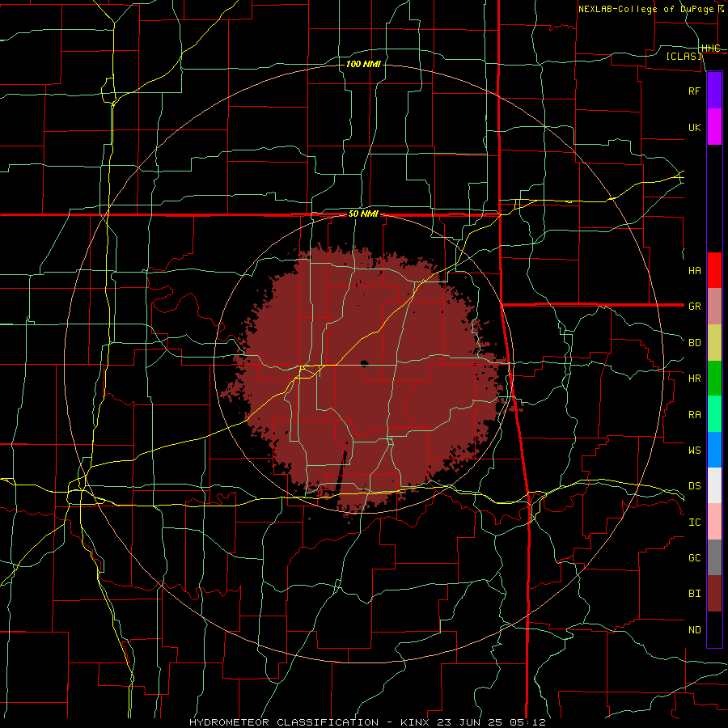
Task: Click the RF purple legend swatch
Action: [x=714, y=91]
